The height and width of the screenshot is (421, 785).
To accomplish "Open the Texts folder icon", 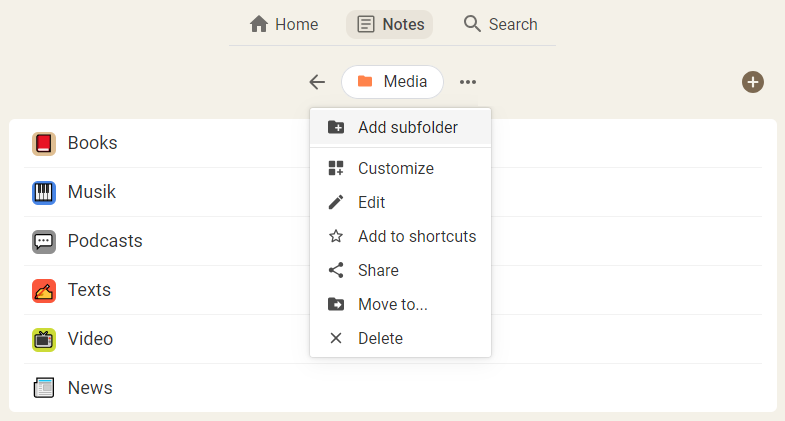I will pos(44,291).
